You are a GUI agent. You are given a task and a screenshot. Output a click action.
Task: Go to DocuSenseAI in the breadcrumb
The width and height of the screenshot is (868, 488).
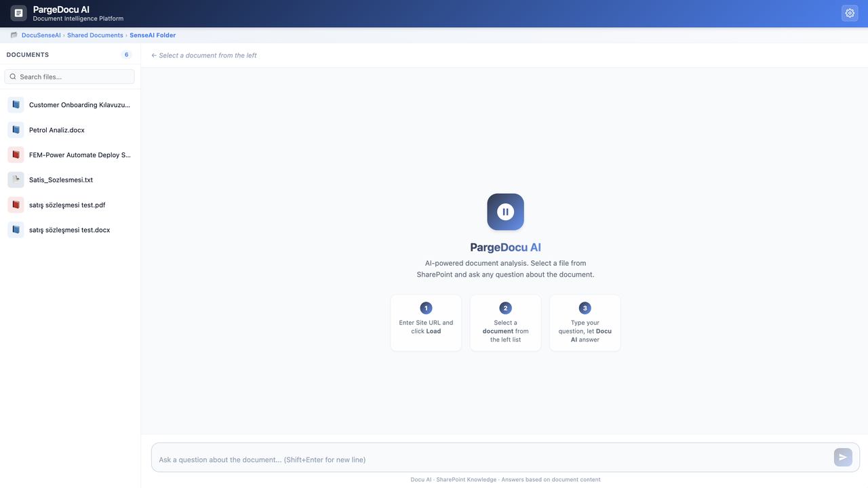coord(41,35)
